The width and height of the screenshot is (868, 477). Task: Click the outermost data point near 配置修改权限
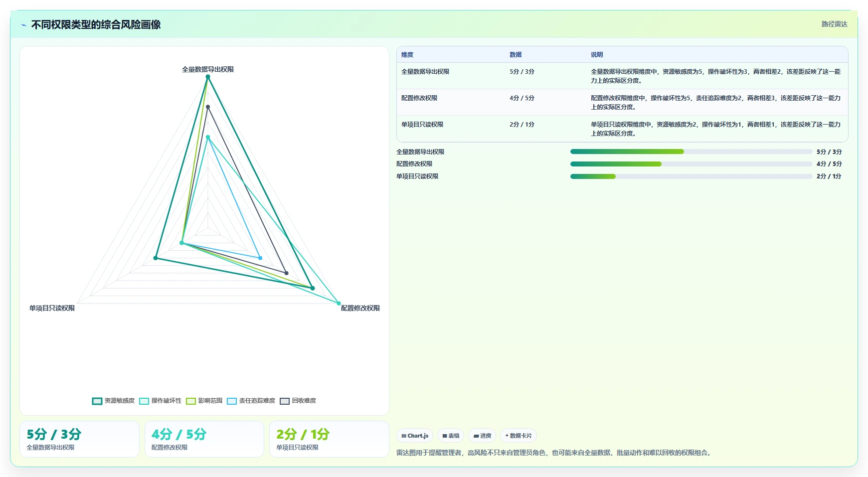click(339, 303)
